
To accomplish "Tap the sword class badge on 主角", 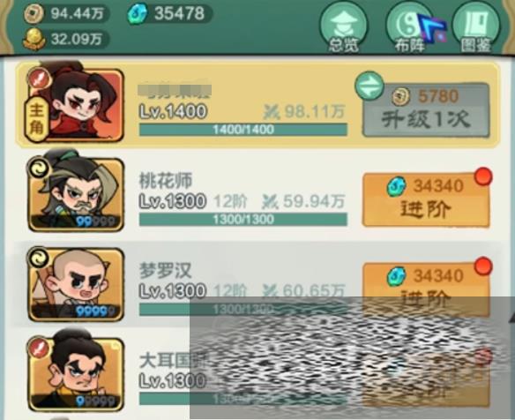I will [39, 79].
